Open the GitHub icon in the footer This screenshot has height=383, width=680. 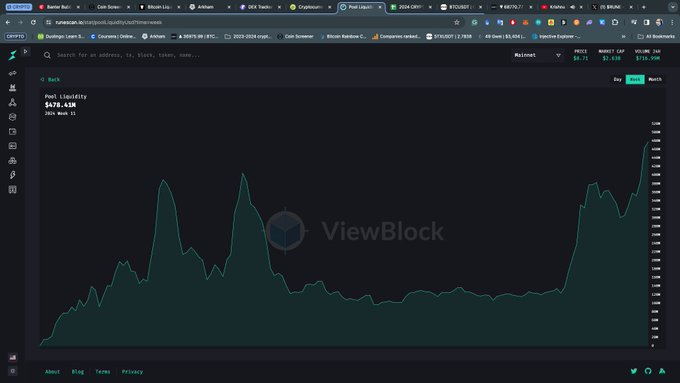tap(648, 371)
